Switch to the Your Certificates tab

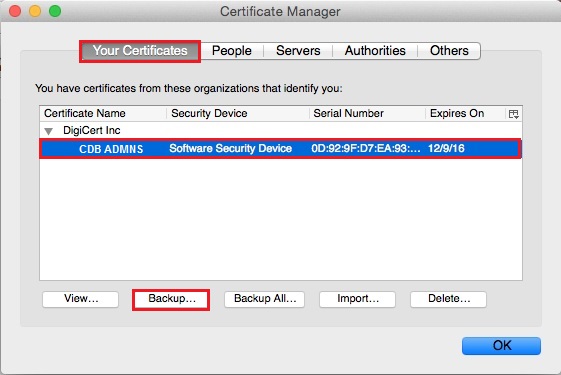(x=140, y=51)
